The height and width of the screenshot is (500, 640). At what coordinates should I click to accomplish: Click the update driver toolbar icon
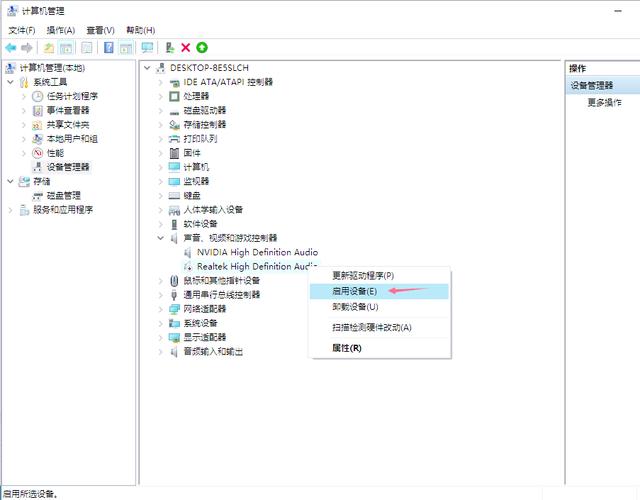[170, 48]
